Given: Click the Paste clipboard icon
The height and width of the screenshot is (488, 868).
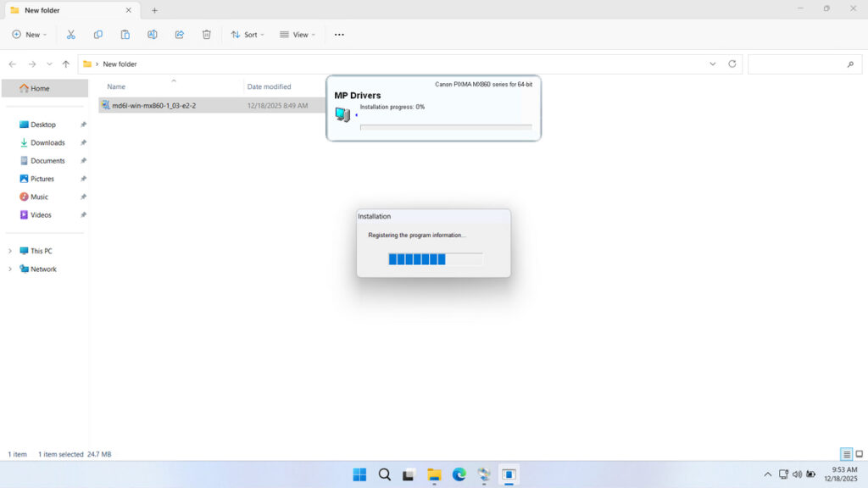Looking at the screenshot, I should pyautogui.click(x=125, y=35).
